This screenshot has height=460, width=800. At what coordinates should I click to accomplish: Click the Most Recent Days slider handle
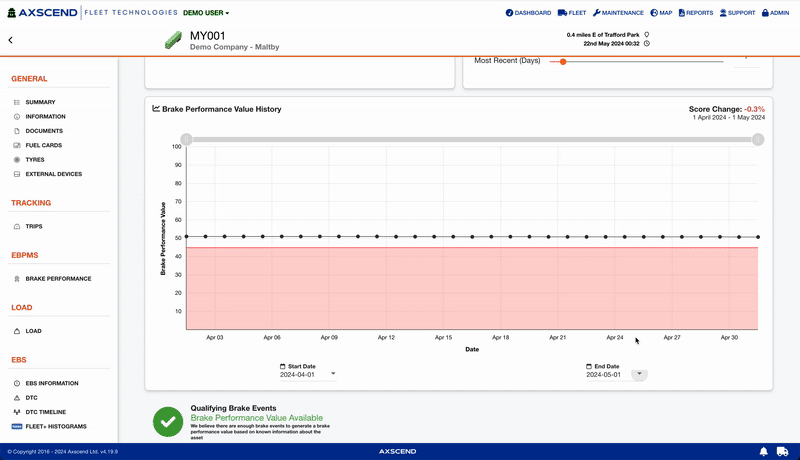[563, 61]
